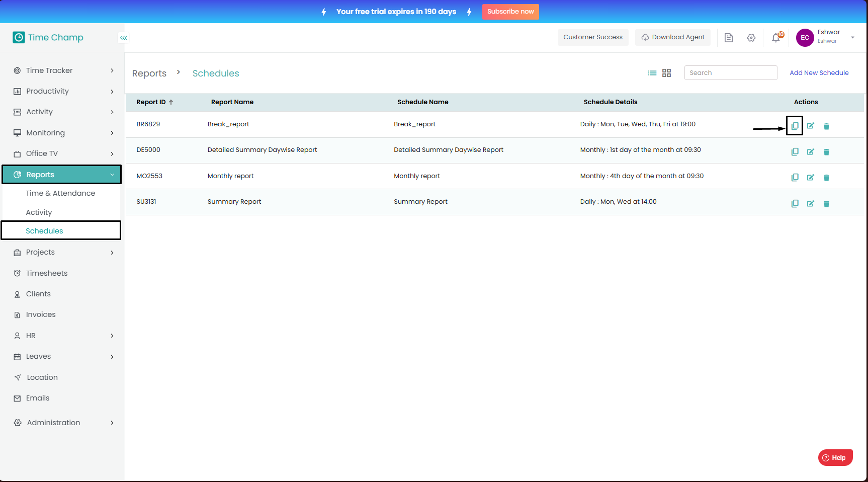
Task: Click 'Daily : Mon, Wed at 14:00' text
Action: tap(619, 202)
